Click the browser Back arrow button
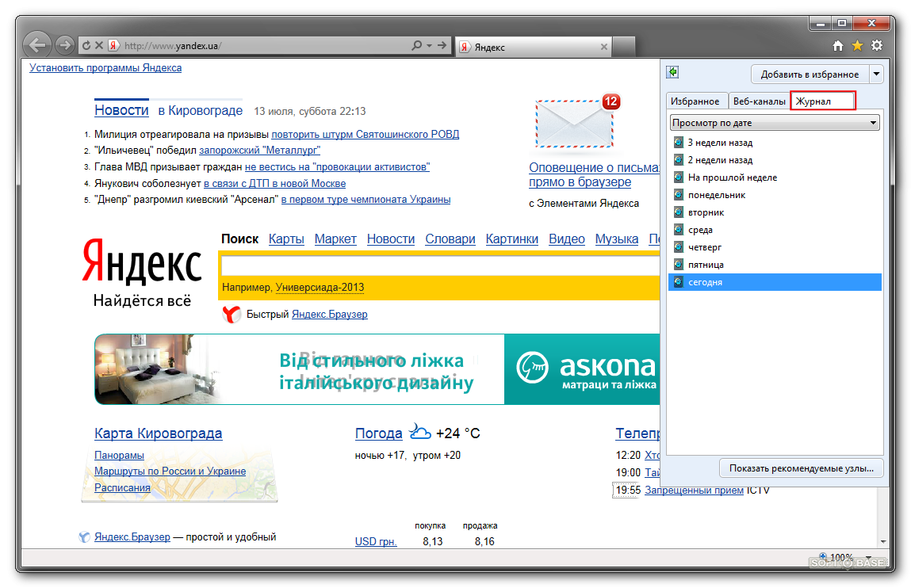This screenshot has height=588, width=911. pos(37,45)
